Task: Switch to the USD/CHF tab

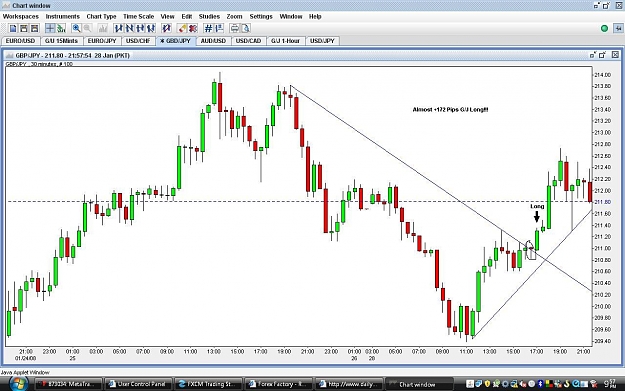Action: (x=138, y=41)
